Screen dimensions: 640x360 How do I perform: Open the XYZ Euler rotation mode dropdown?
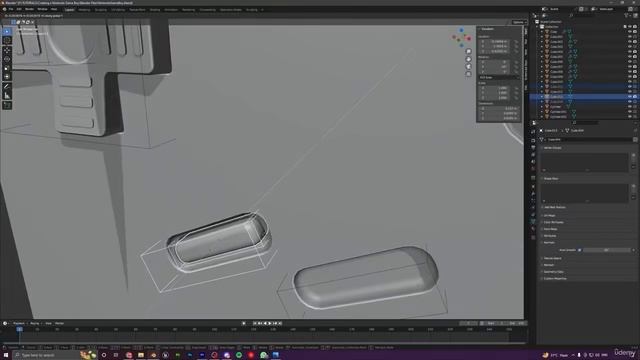coord(499,77)
